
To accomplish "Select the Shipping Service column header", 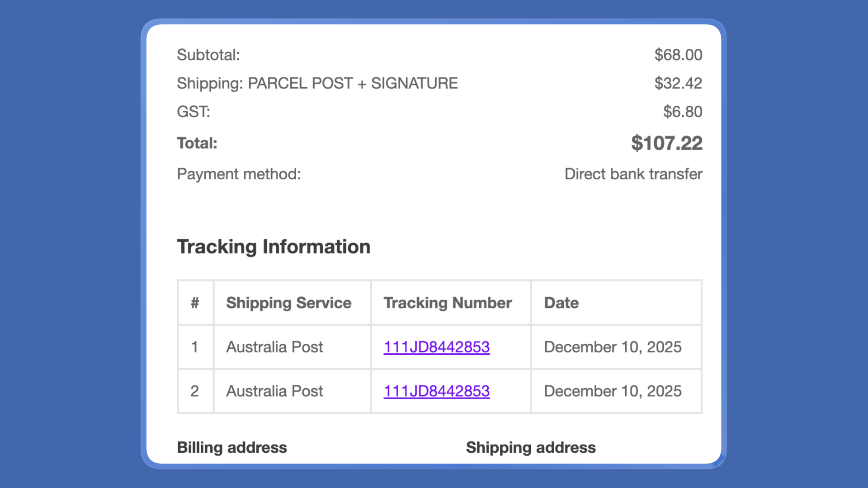I will click(x=288, y=303).
